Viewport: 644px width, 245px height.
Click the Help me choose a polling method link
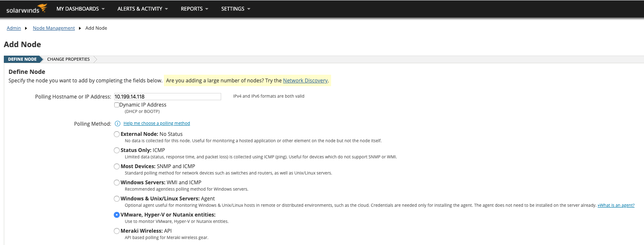click(x=157, y=124)
